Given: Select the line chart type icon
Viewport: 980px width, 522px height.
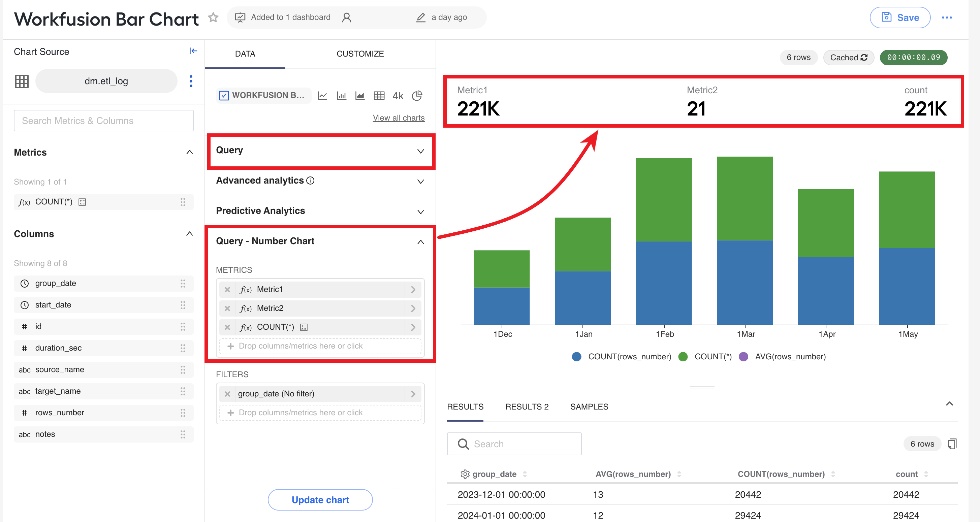Looking at the screenshot, I should pyautogui.click(x=322, y=95).
